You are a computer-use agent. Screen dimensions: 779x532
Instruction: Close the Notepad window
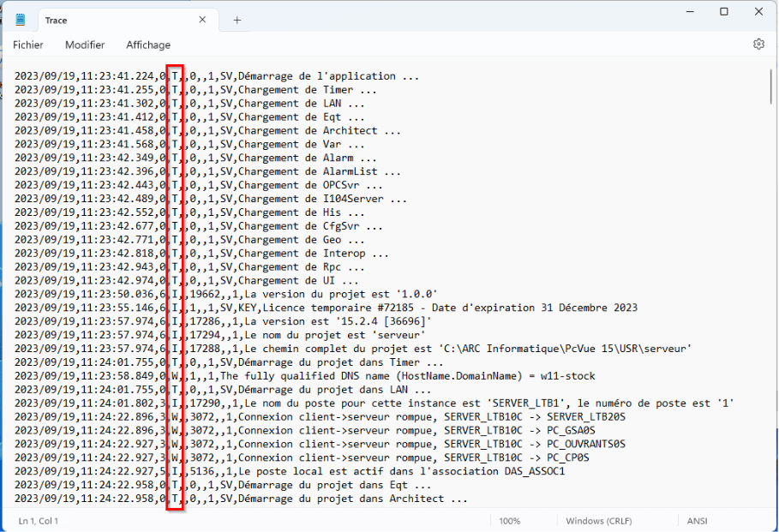pyautogui.click(x=760, y=12)
